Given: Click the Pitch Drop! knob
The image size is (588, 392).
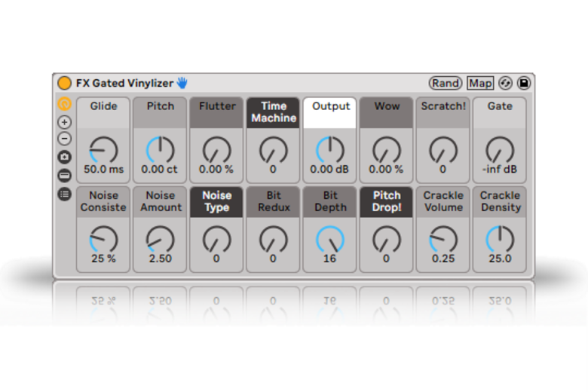Looking at the screenshot, I should (x=387, y=240).
